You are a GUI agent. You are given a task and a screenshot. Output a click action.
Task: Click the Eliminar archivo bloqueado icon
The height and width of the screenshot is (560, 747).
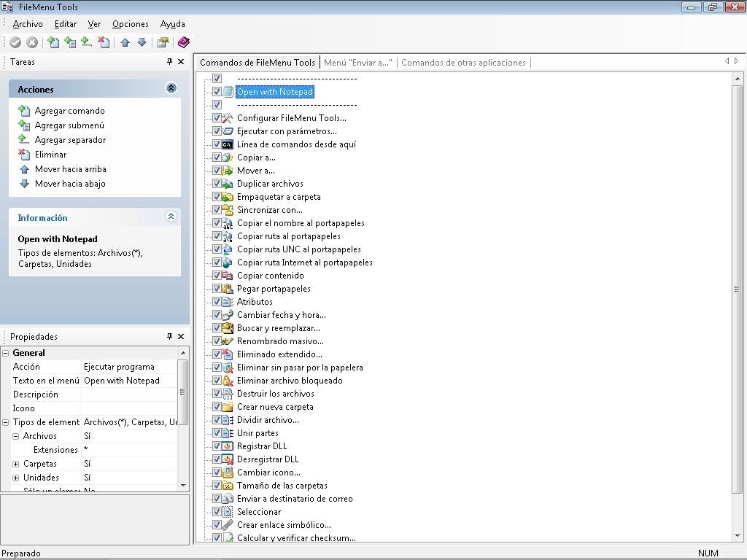[228, 381]
